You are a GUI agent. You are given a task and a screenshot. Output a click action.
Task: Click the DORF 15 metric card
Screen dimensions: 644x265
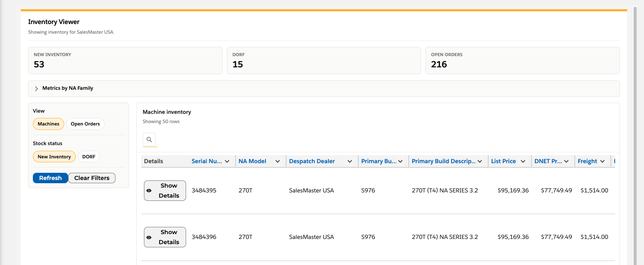click(x=324, y=61)
